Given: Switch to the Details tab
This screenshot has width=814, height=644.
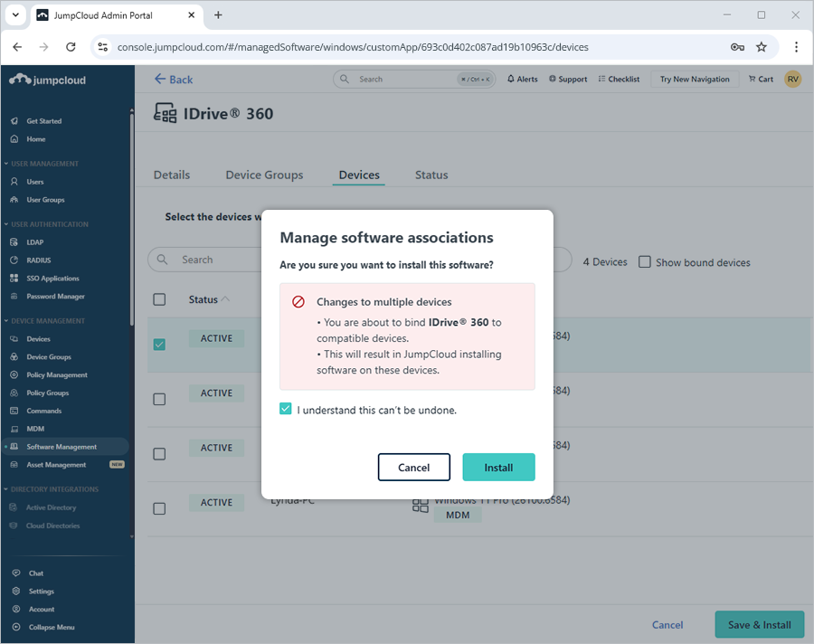Looking at the screenshot, I should 172,175.
